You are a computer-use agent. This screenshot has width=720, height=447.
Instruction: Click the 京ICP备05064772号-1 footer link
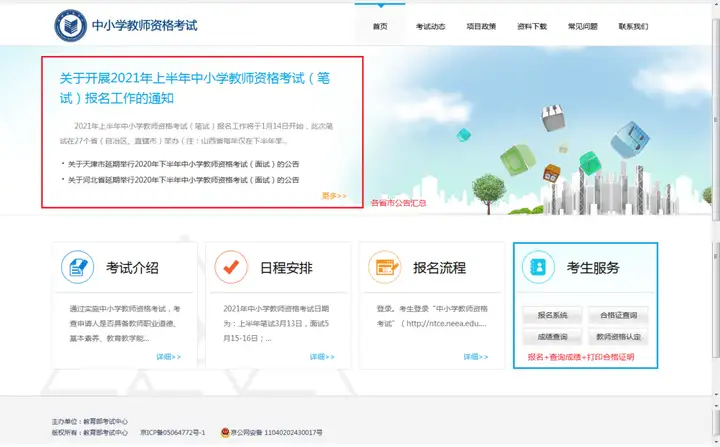173,433
